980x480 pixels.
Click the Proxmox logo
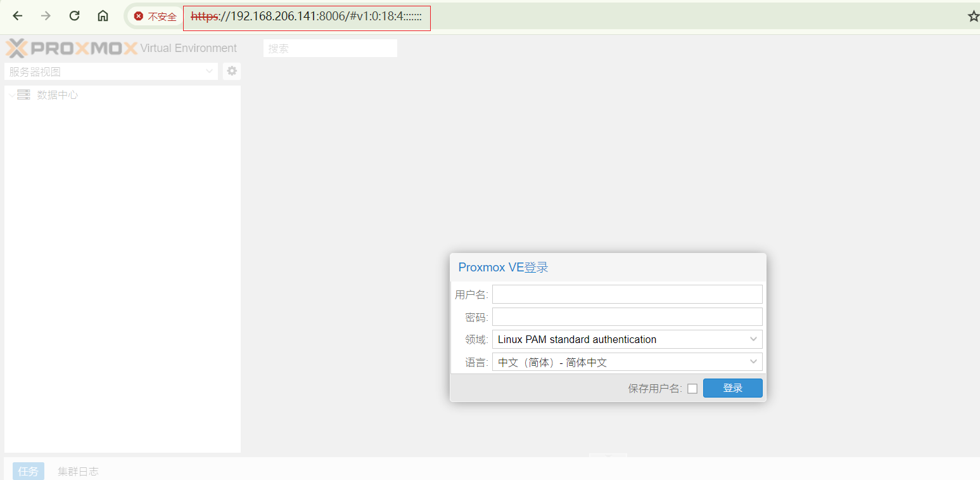[x=72, y=48]
